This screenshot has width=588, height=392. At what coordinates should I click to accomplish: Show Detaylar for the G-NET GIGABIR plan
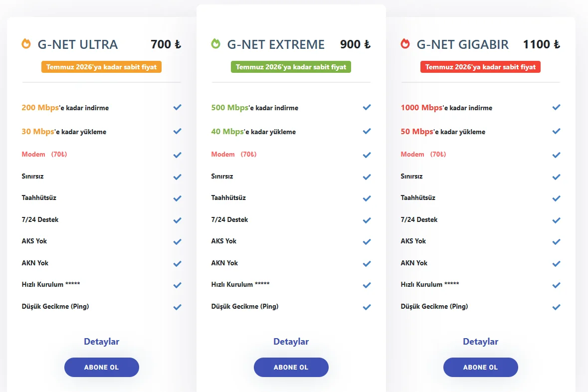(x=480, y=342)
